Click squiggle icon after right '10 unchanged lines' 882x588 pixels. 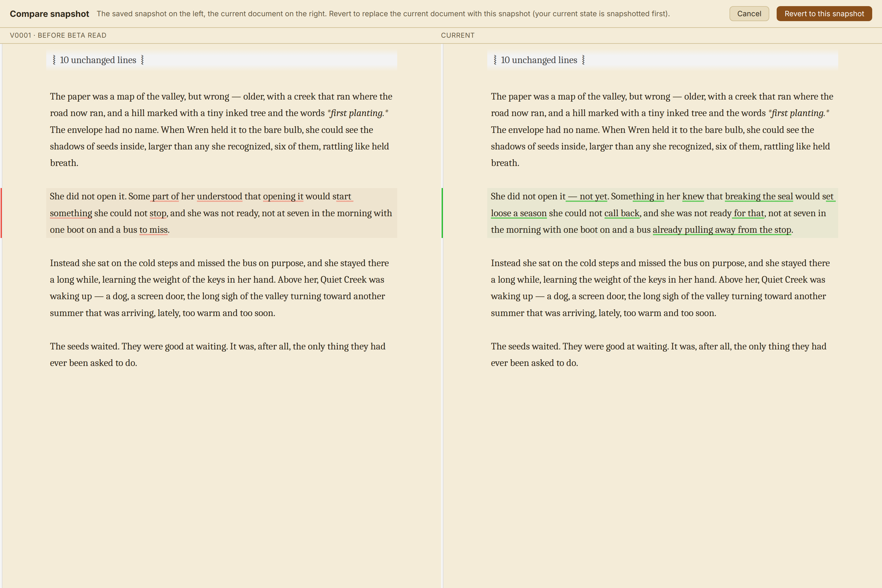tap(583, 60)
